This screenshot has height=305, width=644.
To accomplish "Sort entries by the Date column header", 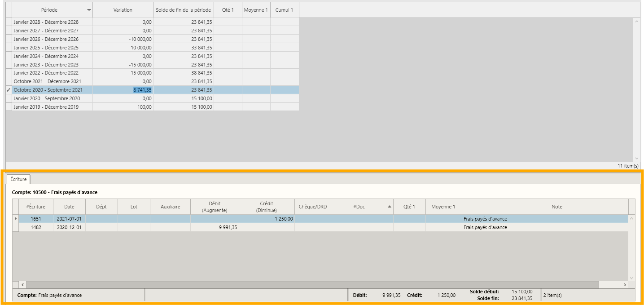I will (x=69, y=207).
